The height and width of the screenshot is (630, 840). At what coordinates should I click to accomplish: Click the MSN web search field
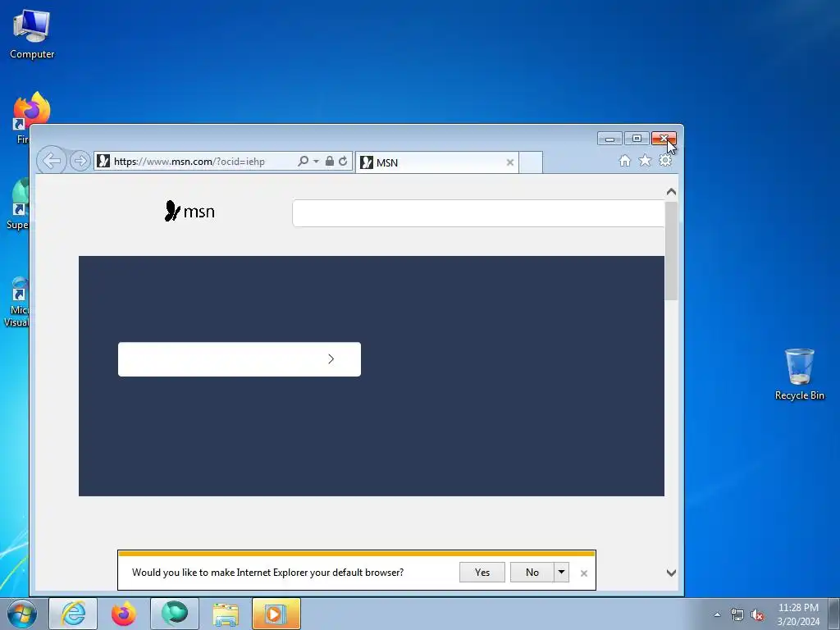(478, 213)
